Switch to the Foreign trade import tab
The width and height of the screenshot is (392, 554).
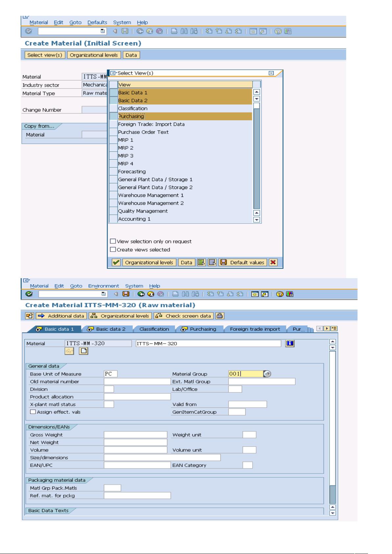pos(255,329)
